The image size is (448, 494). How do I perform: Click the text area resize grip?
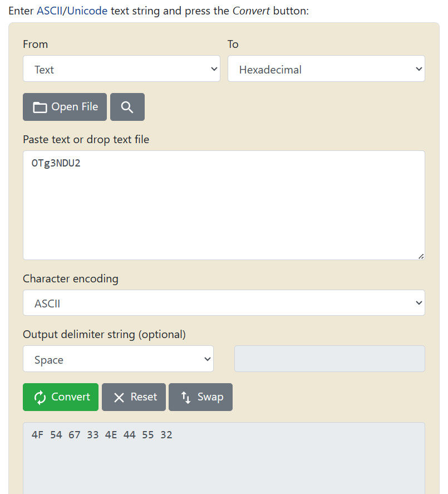421,256
